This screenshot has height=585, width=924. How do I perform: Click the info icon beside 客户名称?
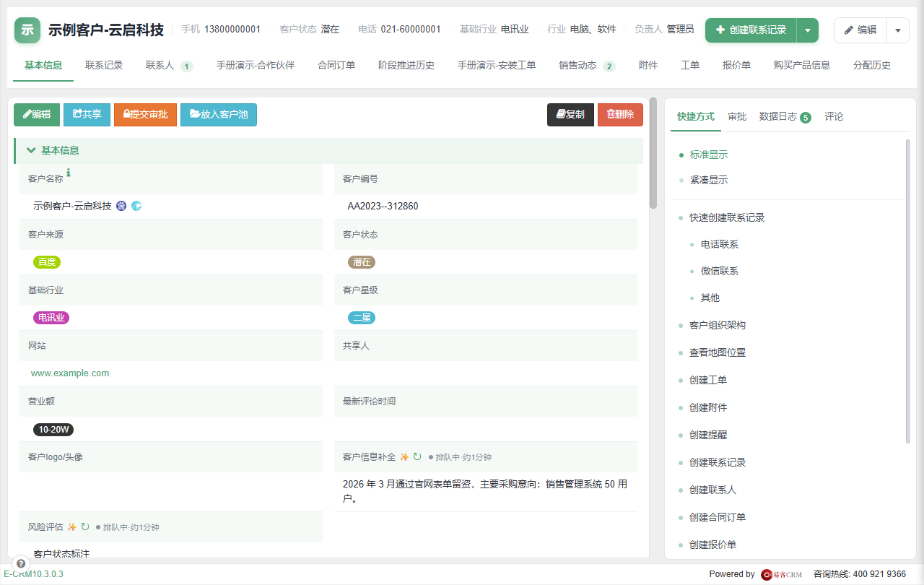[69, 173]
